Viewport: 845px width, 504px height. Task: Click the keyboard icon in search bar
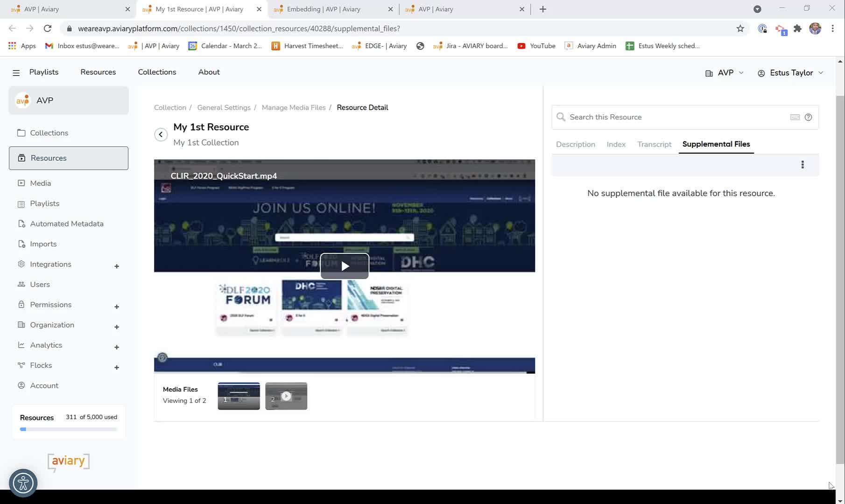click(x=795, y=117)
